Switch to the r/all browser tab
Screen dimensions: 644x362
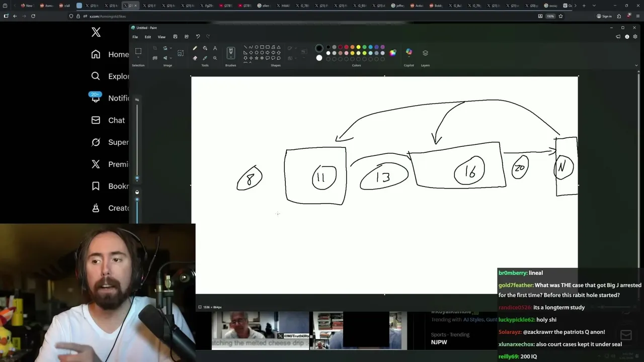click(x=64, y=6)
